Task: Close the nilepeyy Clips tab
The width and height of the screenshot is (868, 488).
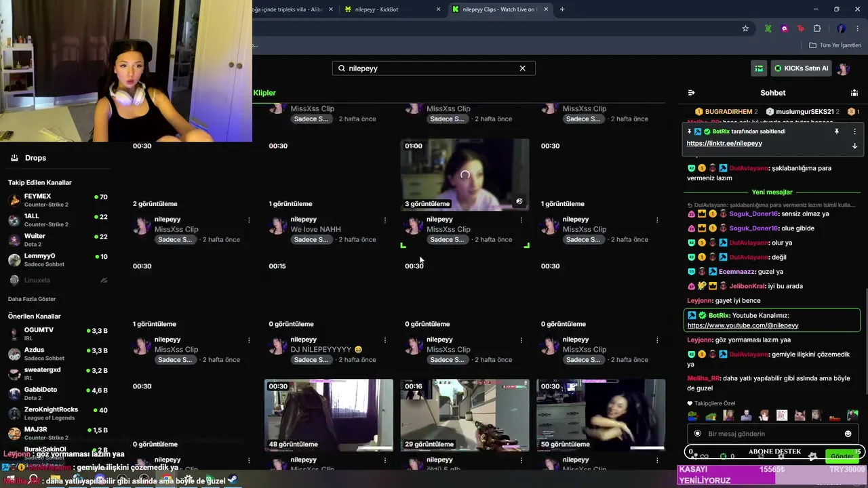Action: (x=547, y=9)
